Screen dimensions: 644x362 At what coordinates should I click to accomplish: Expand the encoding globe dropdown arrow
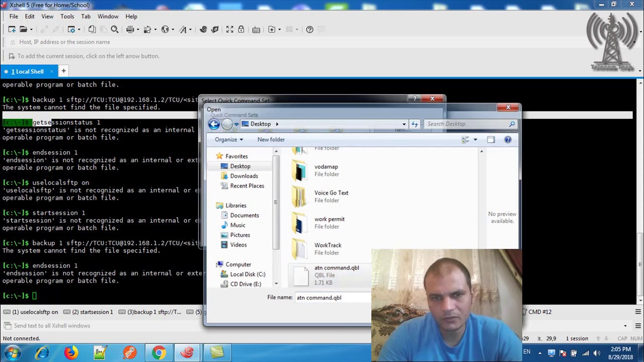click(x=173, y=30)
